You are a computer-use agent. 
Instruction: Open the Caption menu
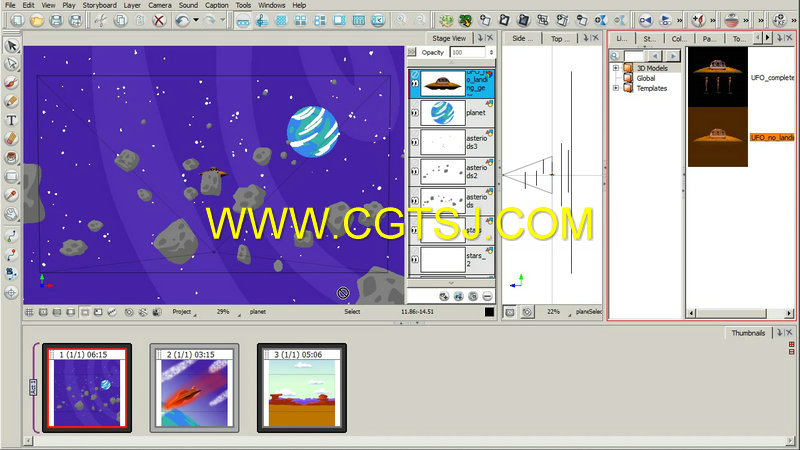(217, 5)
